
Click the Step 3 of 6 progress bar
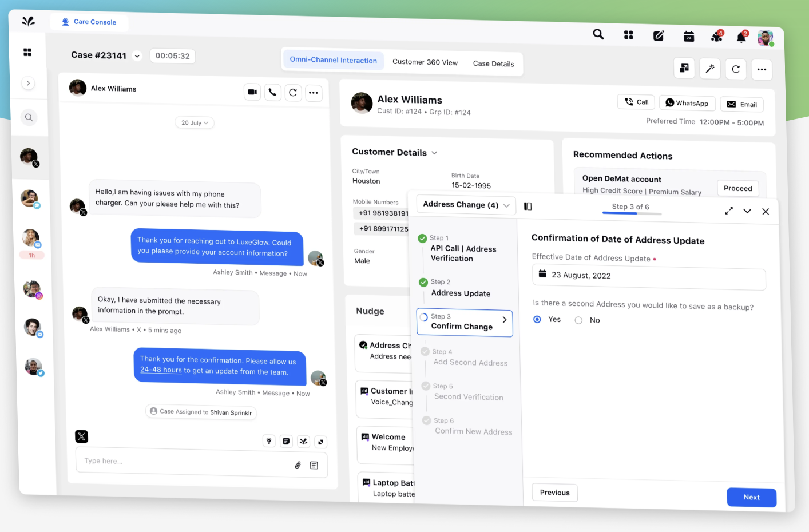click(632, 213)
